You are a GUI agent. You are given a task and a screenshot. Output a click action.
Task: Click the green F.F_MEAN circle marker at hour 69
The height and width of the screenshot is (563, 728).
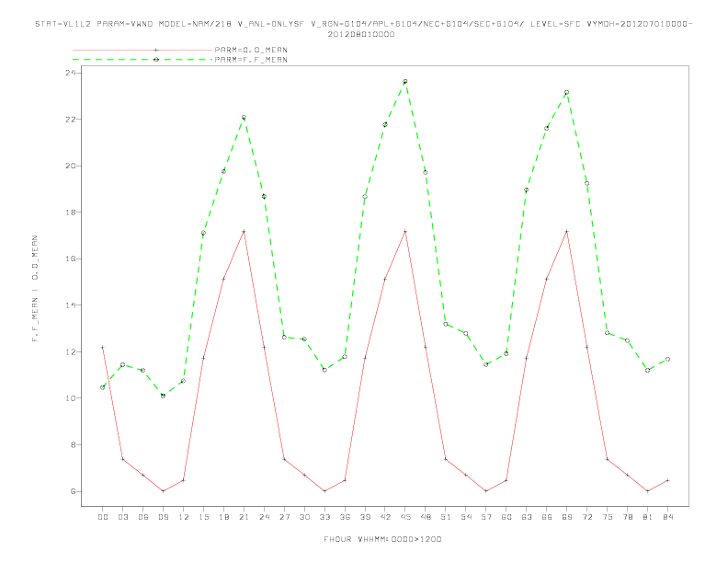(x=567, y=93)
